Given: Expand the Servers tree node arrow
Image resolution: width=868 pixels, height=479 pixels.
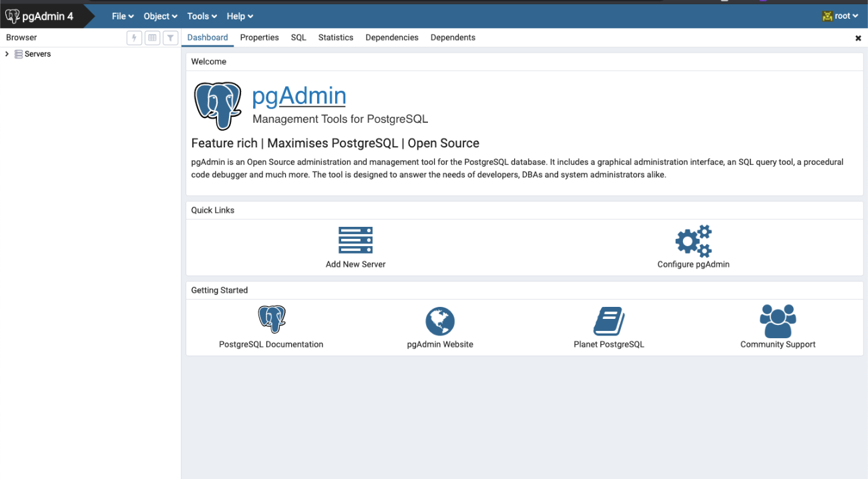Looking at the screenshot, I should [7, 54].
